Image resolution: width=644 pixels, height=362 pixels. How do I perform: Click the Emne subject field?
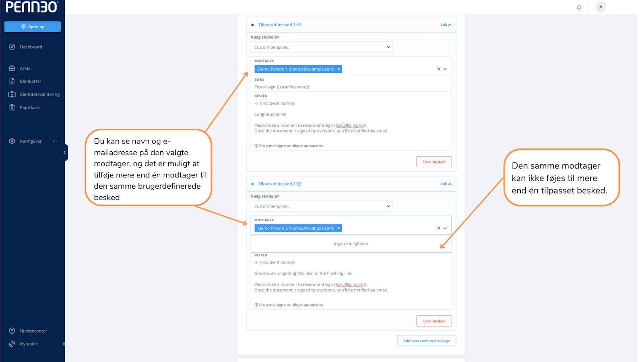coord(351,87)
